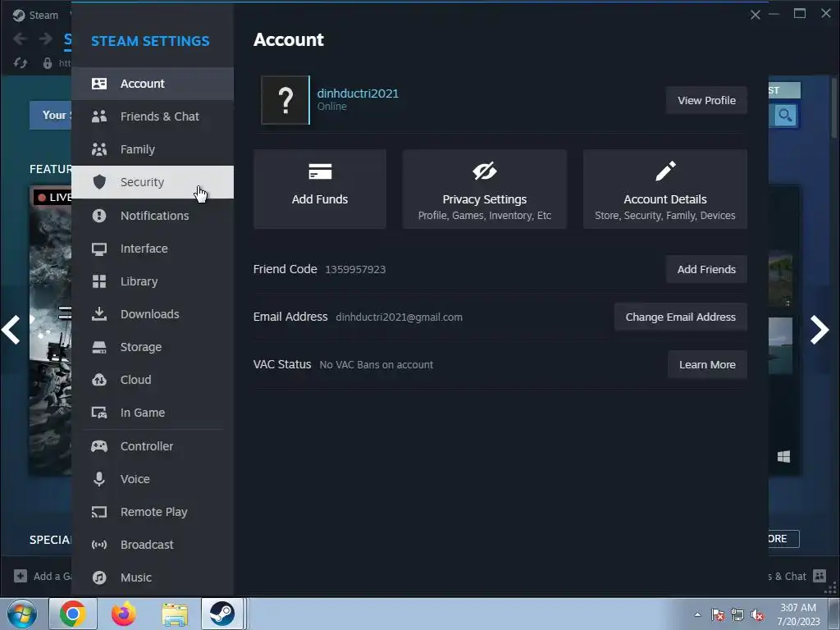Click the Broadcast signal icon
This screenshot has height=630, width=840.
point(99,545)
